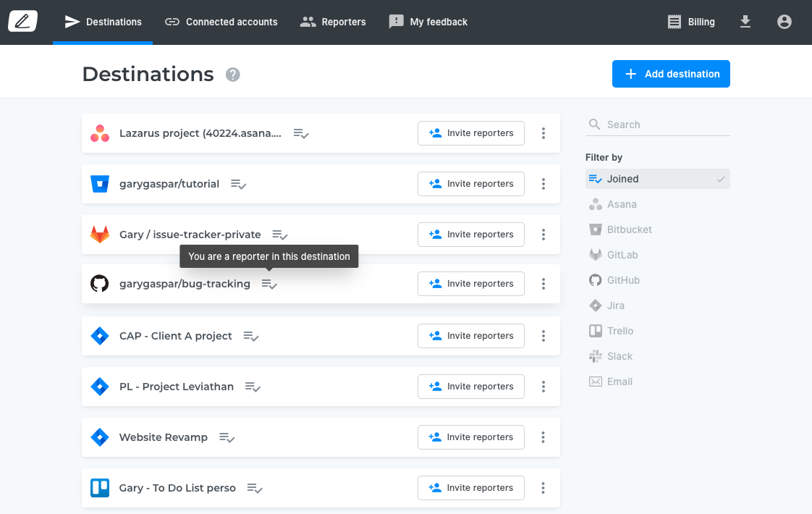Click reporter status icon on Website Revamp
The height and width of the screenshot is (514, 812).
(227, 438)
